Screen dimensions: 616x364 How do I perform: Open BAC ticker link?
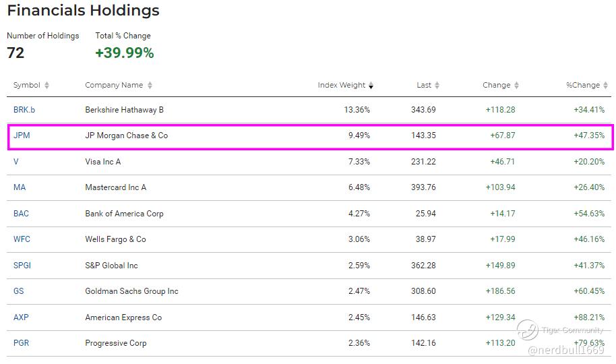[x=21, y=214]
